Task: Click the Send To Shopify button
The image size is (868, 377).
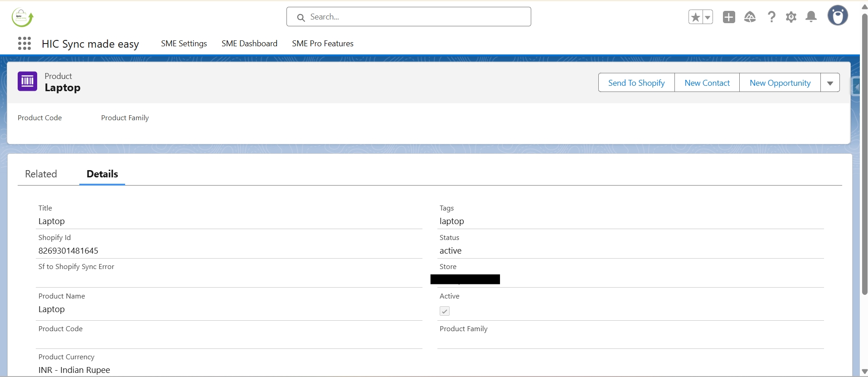Action: tap(636, 83)
